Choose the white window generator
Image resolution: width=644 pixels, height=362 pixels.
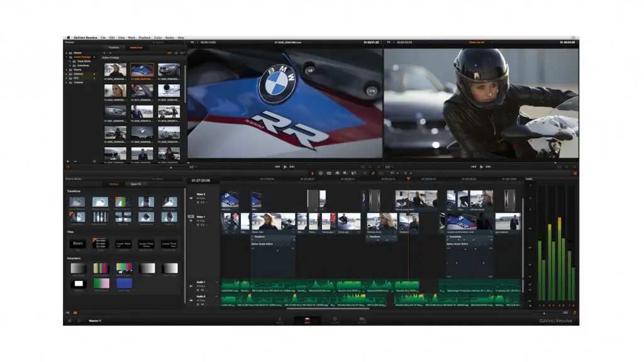tap(78, 283)
